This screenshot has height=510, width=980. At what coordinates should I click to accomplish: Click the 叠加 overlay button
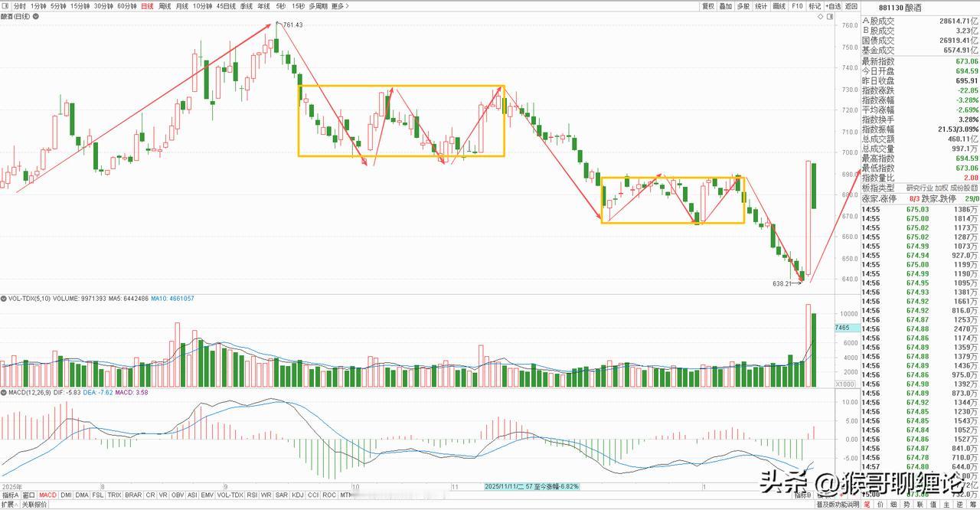(726, 6)
